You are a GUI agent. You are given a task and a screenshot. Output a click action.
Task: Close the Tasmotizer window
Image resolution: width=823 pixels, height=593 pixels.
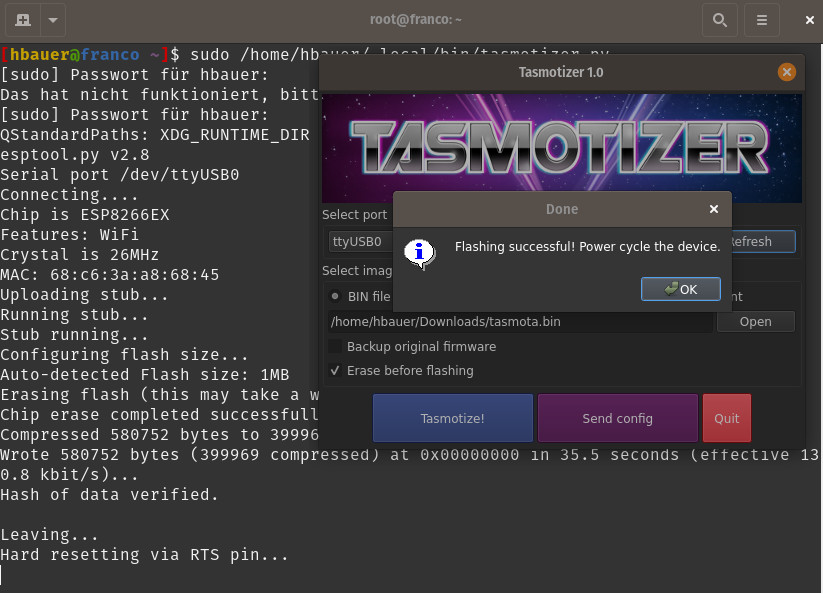point(786,72)
